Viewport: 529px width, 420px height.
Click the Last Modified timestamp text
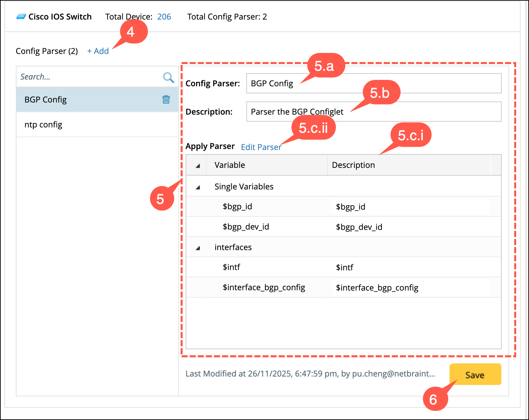310,373
